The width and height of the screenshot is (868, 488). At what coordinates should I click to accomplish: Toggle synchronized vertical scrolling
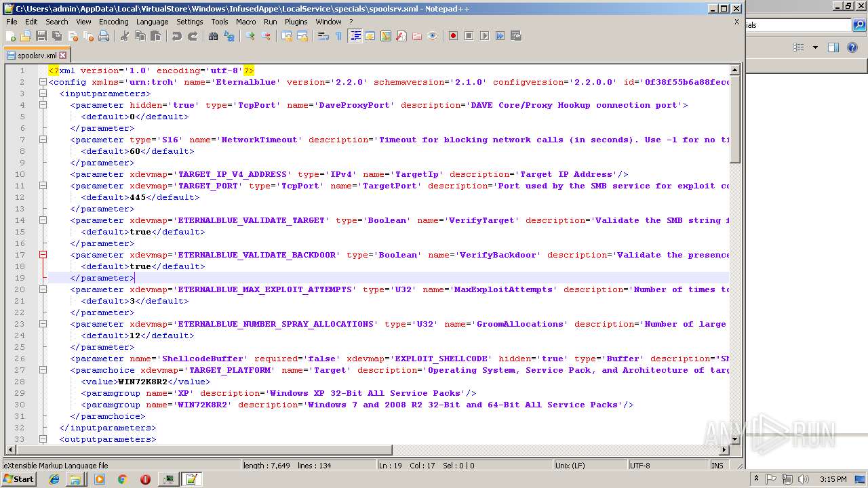pos(287,36)
